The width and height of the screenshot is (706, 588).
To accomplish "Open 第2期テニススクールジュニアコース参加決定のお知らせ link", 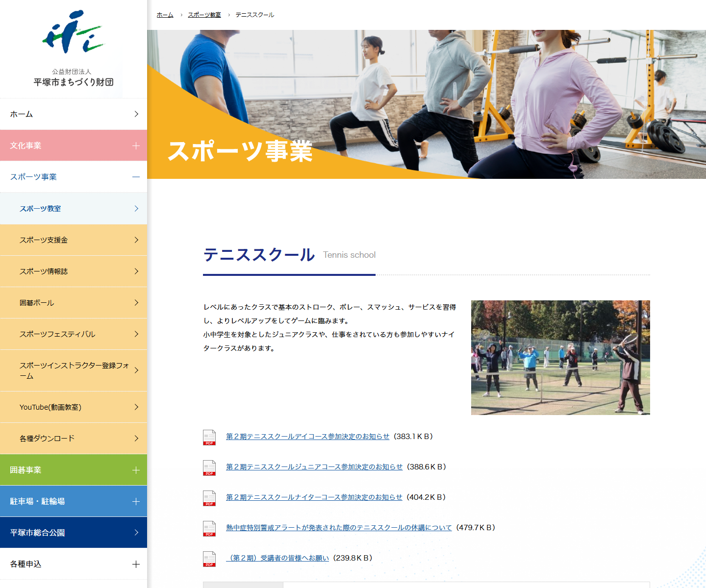I will coord(314,466).
